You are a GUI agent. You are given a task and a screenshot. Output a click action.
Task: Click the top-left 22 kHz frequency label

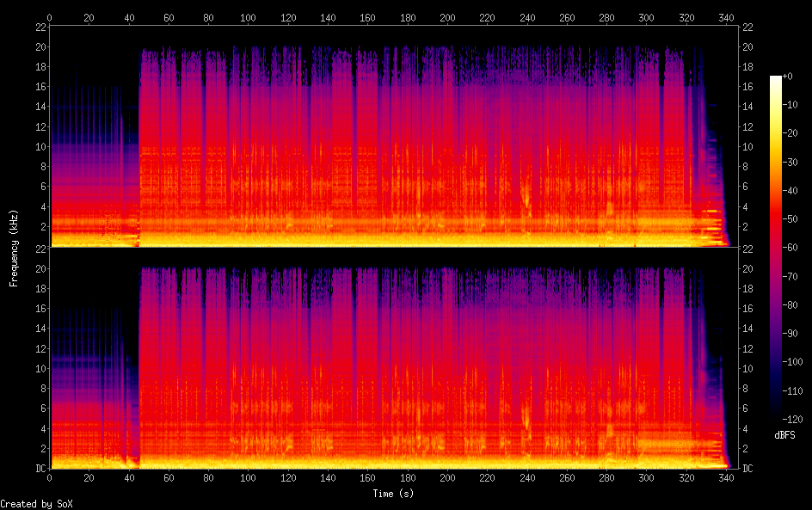tap(40, 28)
